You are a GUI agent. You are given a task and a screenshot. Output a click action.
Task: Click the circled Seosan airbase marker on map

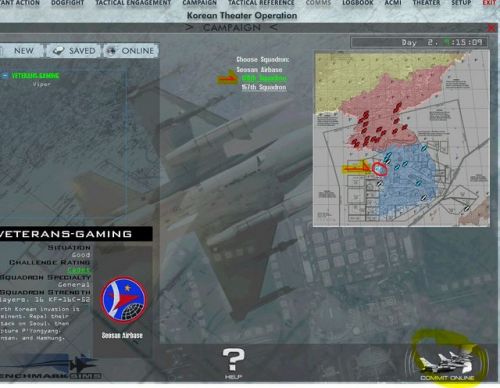[x=380, y=169]
